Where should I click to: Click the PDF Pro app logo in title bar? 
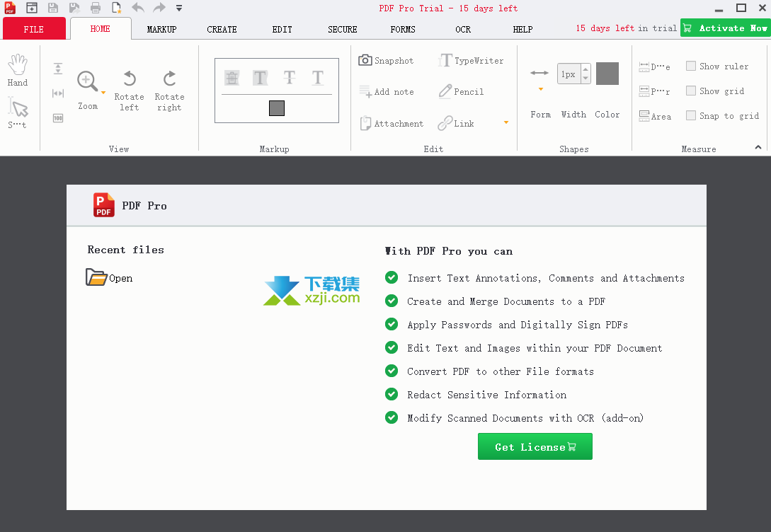(10, 8)
